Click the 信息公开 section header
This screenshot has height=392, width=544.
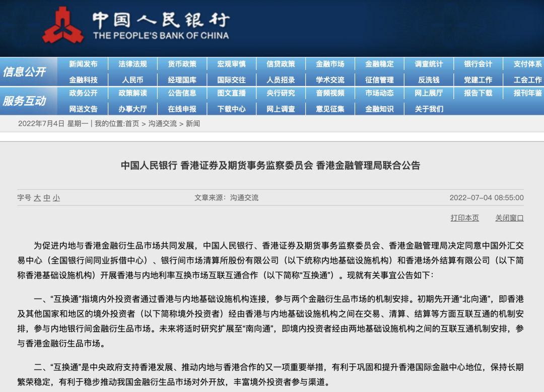click(x=24, y=72)
